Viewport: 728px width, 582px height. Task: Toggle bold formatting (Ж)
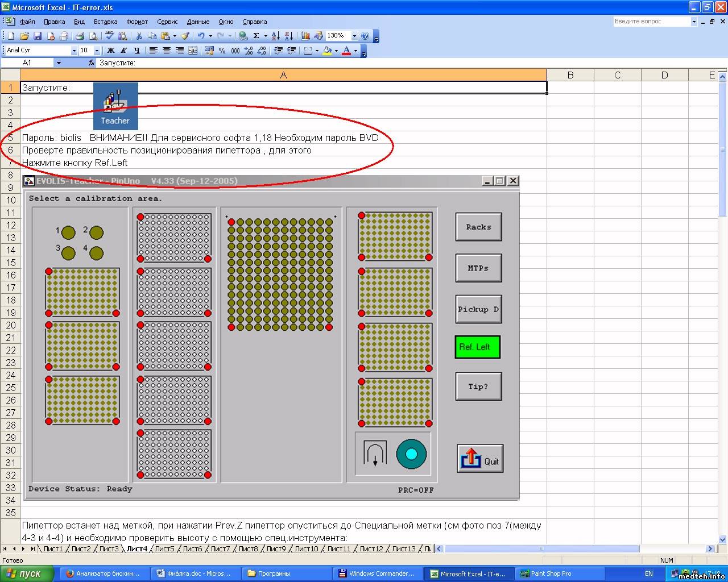coord(111,51)
